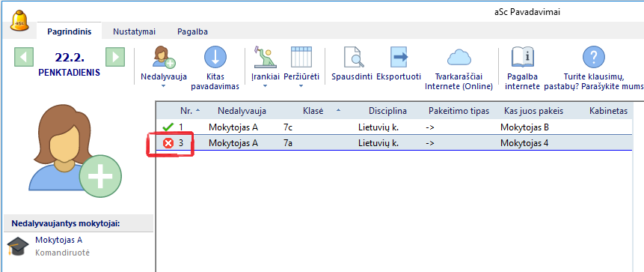The image size is (644, 272).
Task: Click Lietuvių k. in the 7c row
Action: pyautogui.click(x=378, y=127)
